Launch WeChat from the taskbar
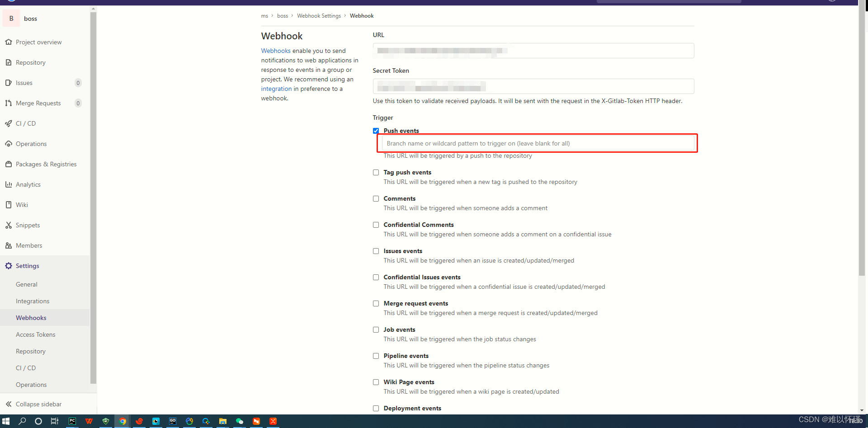 pyautogui.click(x=240, y=421)
